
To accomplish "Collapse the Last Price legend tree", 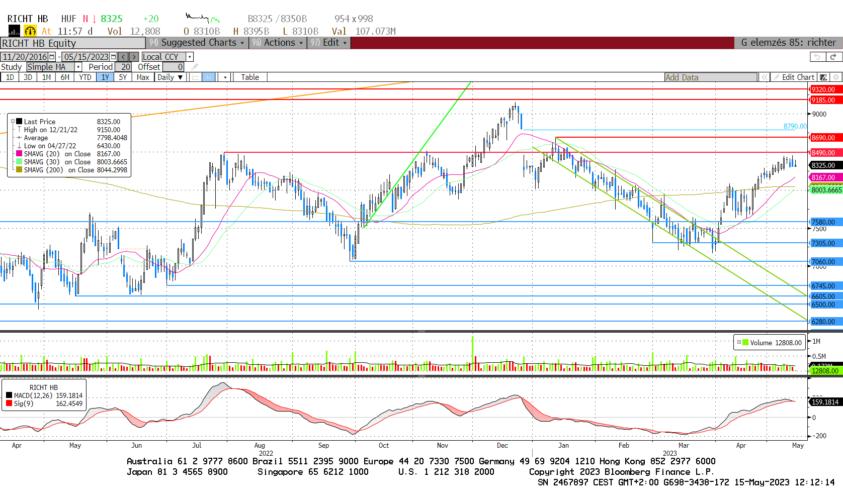I will point(13,122).
